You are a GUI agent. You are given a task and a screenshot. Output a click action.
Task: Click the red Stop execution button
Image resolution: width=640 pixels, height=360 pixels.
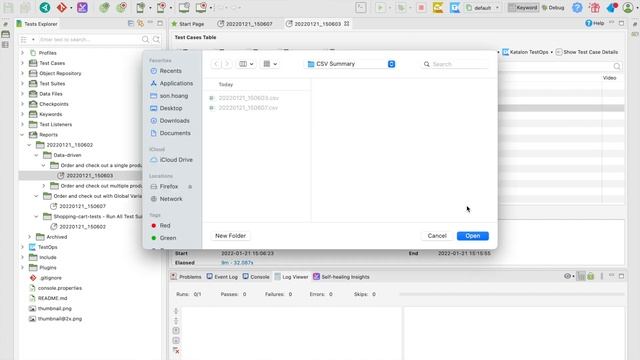tap(421, 7)
